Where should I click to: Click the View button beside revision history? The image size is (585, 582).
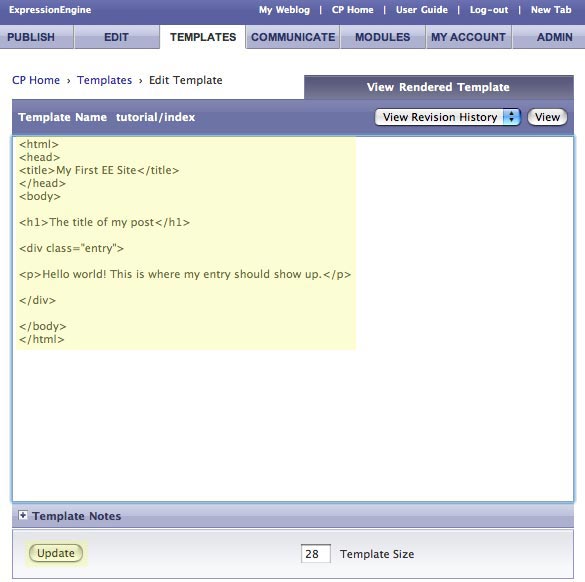click(x=547, y=117)
